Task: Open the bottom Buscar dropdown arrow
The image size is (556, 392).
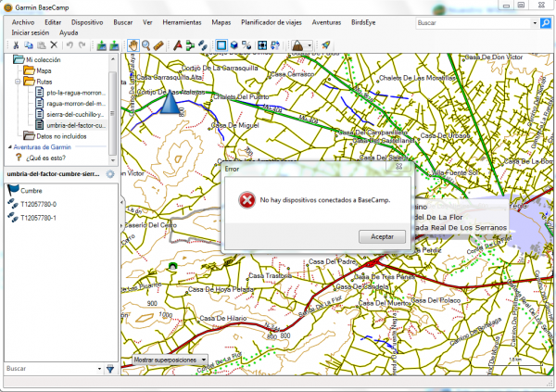Action: [99, 369]
